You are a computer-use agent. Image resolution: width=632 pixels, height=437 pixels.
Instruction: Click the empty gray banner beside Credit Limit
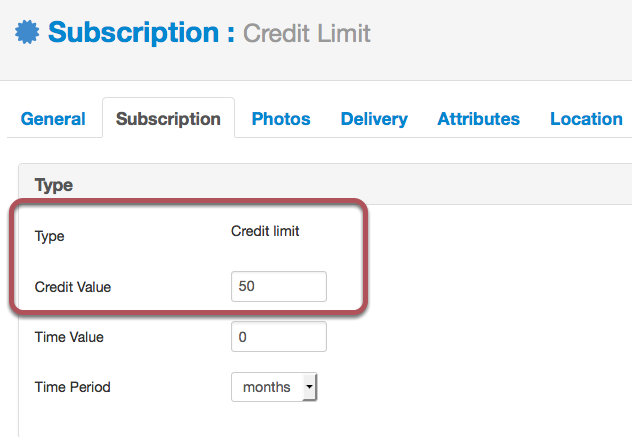pos(500,36)
